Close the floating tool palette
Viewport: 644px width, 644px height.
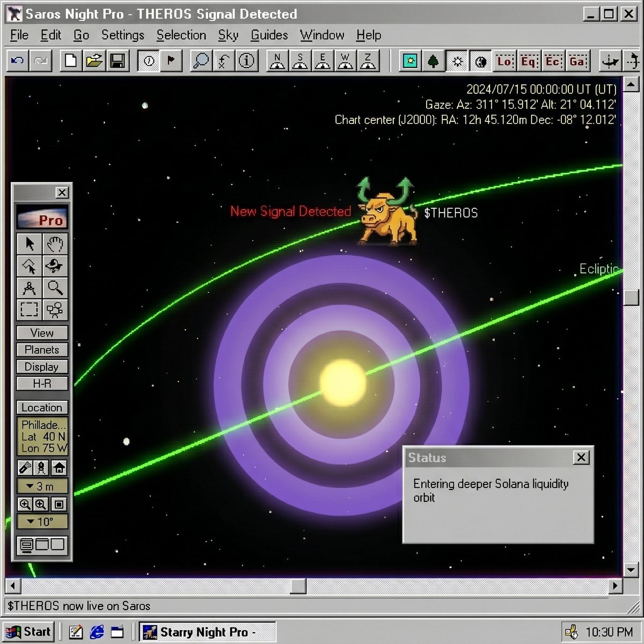[62, 193]
